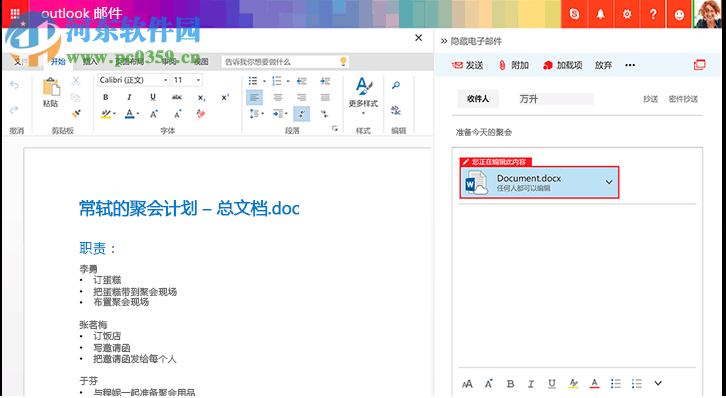
Task: Expand the Document.docx attachment options
Action: coord(609,182)
